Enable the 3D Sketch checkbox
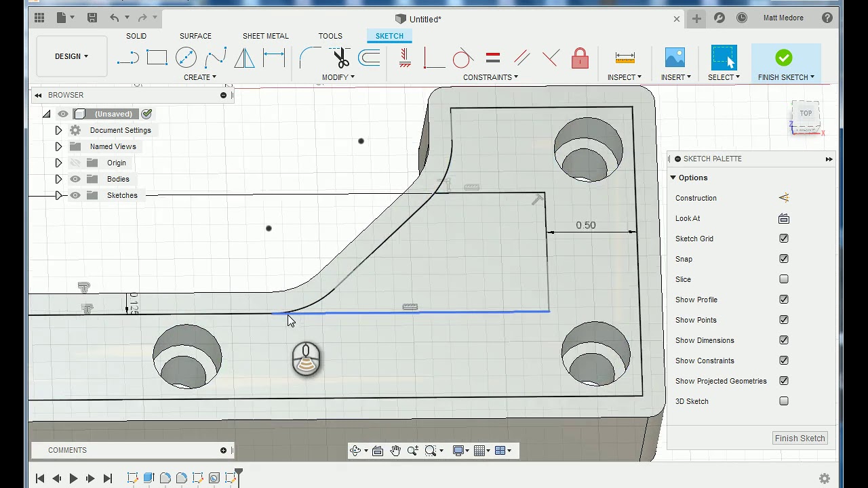This screenshot has height=488, width=868. coord(784,401)
